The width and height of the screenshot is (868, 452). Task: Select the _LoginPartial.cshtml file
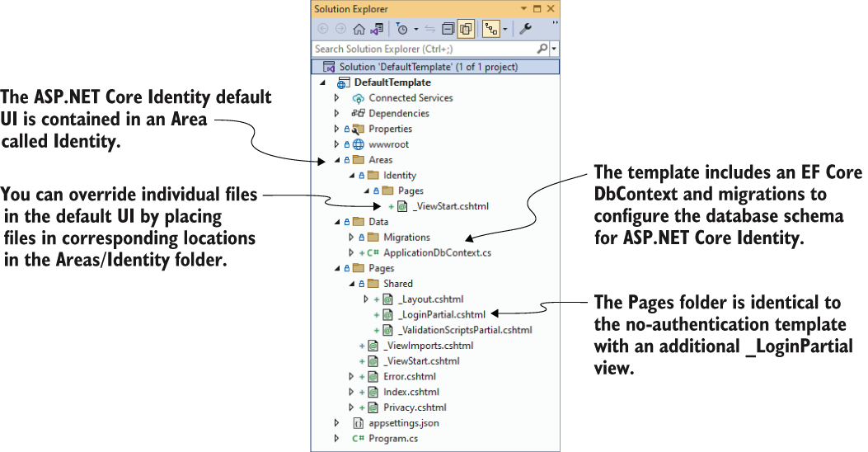point(441,314)
